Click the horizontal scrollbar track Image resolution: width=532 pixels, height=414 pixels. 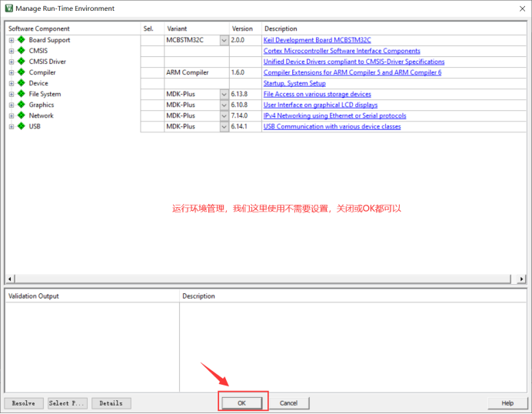pyautogui.click(x=263, y=279)
